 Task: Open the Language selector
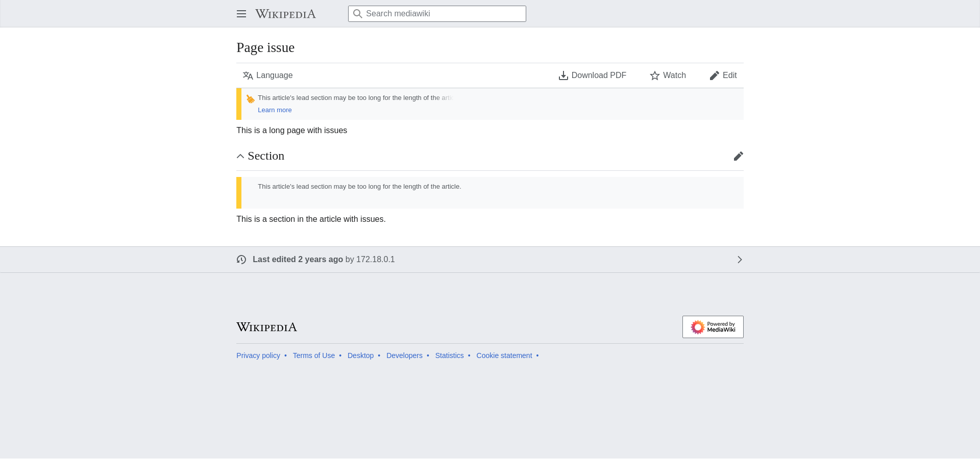point(268,75)
